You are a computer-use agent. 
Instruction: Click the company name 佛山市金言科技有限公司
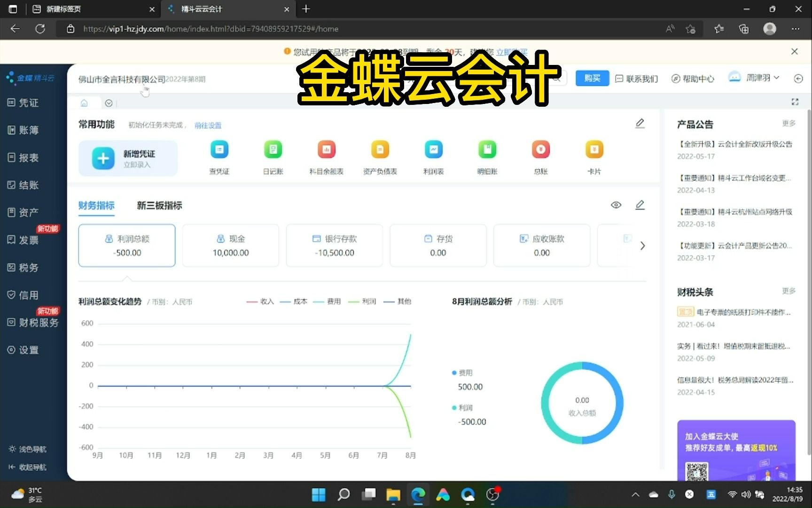(122, 79)
